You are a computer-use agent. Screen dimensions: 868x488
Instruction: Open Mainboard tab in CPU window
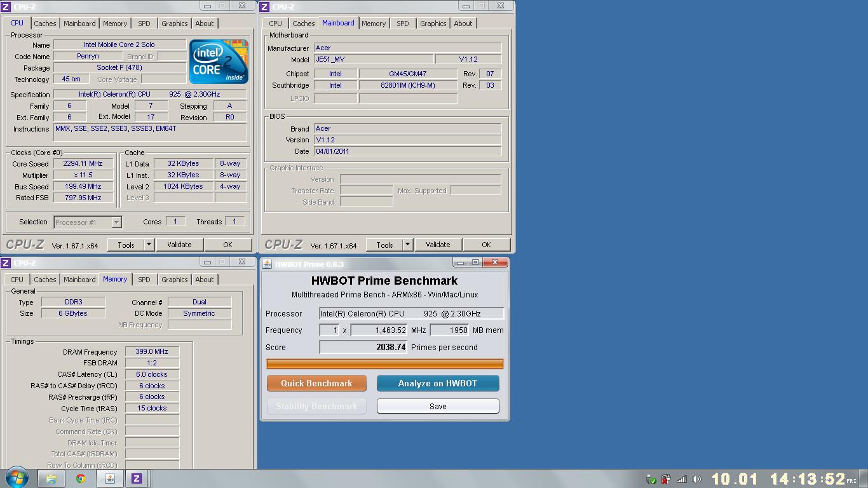tap(79, 24)
